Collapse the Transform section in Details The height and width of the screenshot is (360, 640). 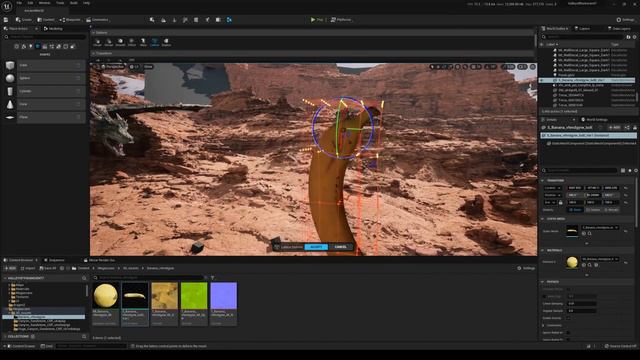coord(543,180)
